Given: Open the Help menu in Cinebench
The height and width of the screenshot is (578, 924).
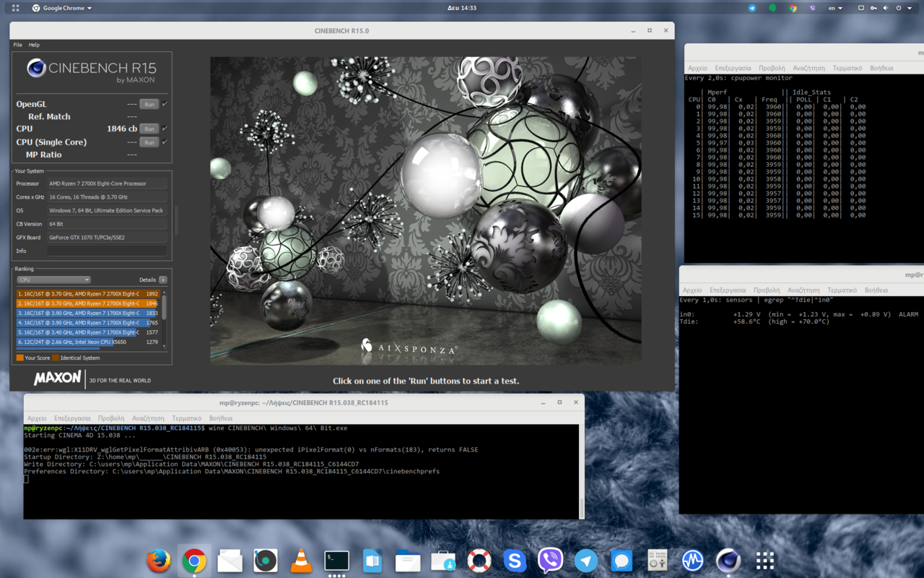Looking at the screenshot, I should [x=34, y=45].
